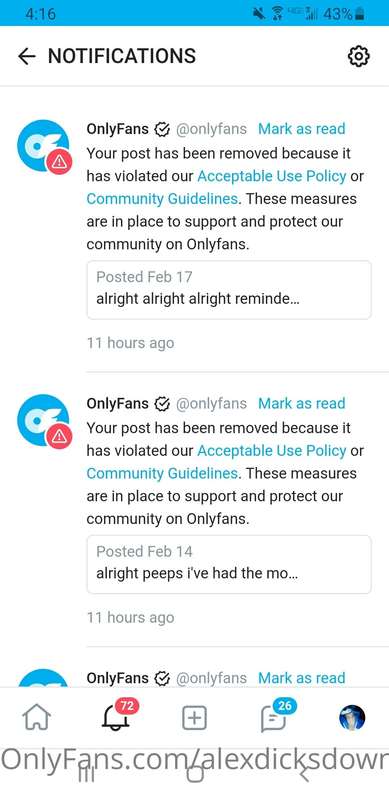389x800 pixels.
Task: Open notification settings gear icon
Action: point(358,56)
